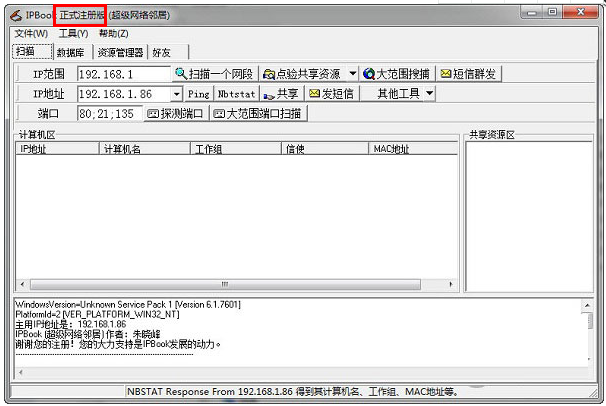606x406 pixels.
Task: Click the 发短信 envelope icon
Action: point(315,93)
